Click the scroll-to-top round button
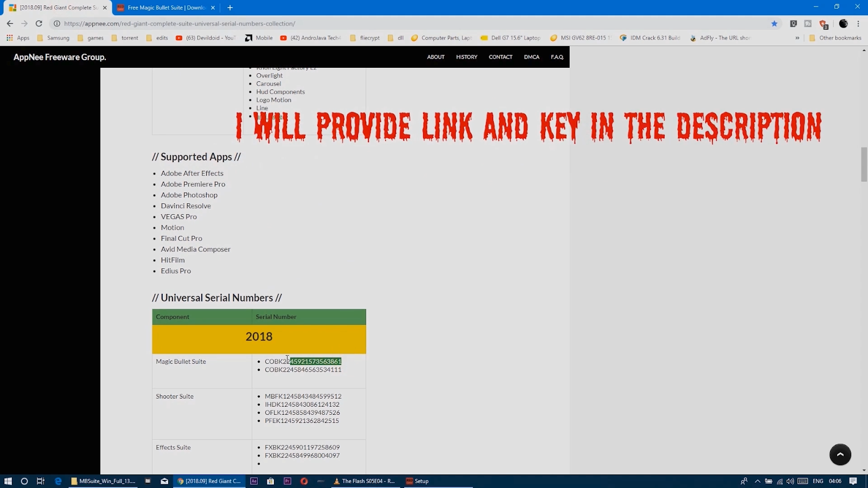This screenshot has width=868, height=488. [840, 454]
